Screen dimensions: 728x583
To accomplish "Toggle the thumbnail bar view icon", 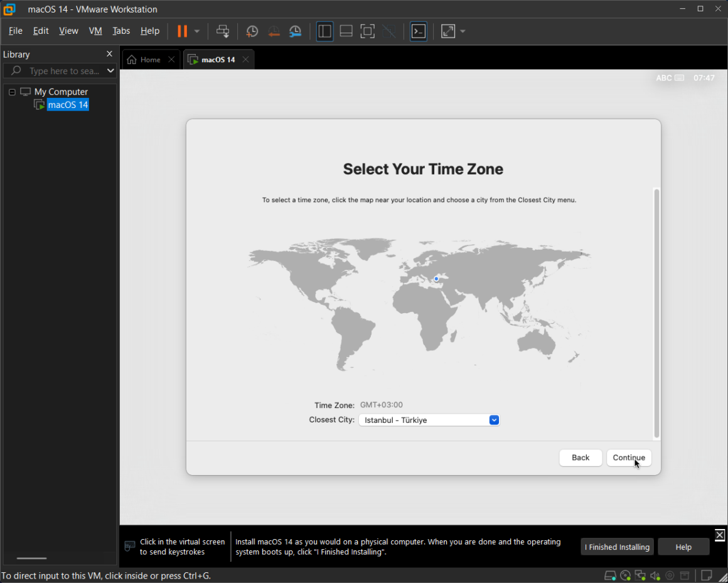I will (x=346, y=31).
